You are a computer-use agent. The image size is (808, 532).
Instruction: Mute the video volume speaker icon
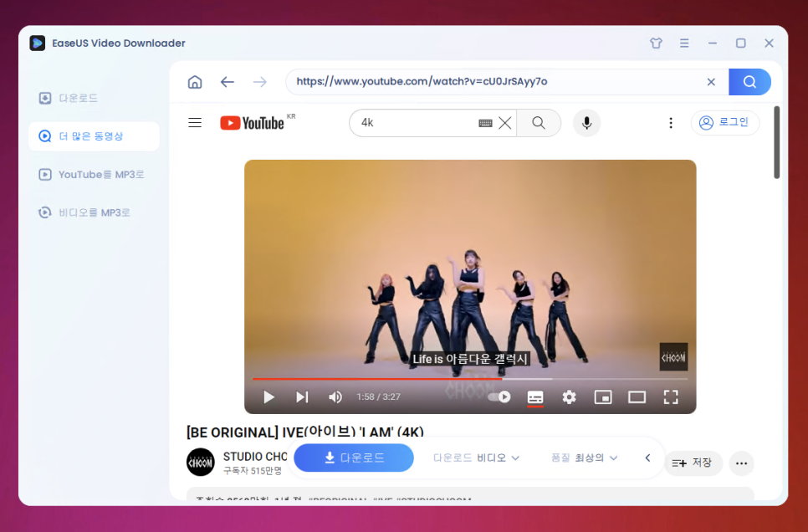[x=335, y=397]
